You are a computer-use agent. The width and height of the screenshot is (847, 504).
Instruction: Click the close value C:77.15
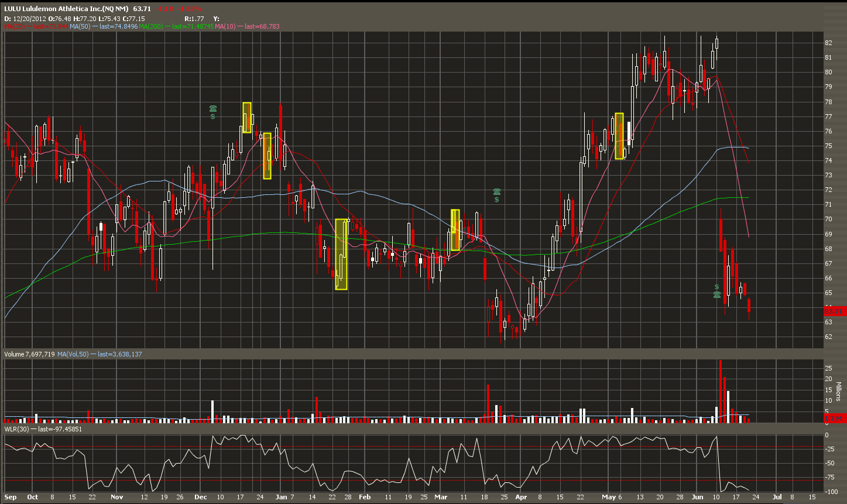pos(133,19)
